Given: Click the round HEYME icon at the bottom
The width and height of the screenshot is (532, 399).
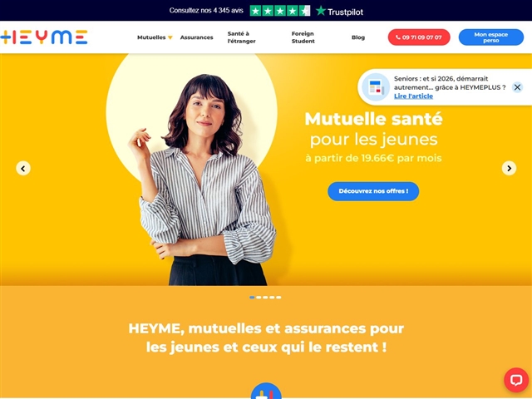Looking at the screenshot, I should coord(266,391).
